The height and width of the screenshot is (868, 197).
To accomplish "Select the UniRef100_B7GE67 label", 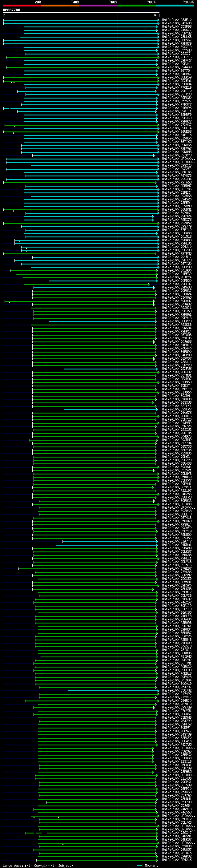I will (176, 569).
